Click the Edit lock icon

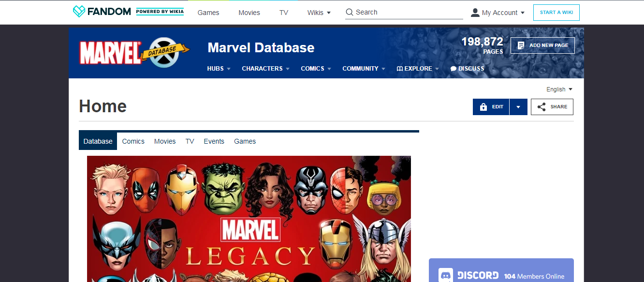[x=483, y=107]
